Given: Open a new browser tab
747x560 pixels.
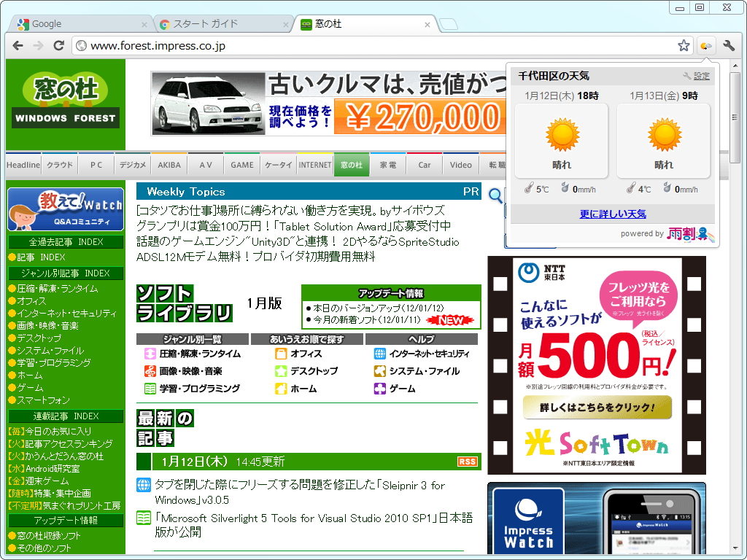Looking at the screenshot, I should coord(450,23).
